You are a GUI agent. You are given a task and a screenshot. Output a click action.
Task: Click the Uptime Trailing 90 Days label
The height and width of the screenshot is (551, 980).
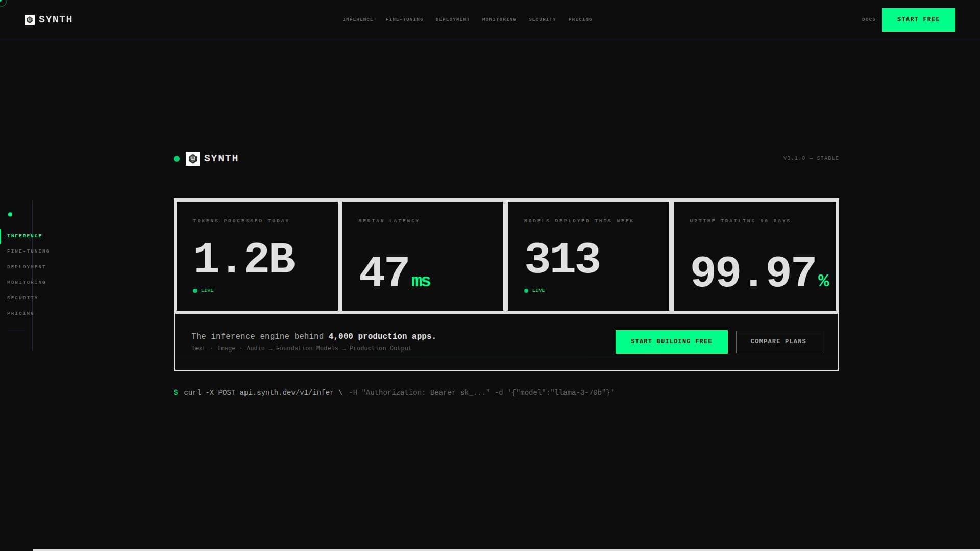(x=740, y=221)
